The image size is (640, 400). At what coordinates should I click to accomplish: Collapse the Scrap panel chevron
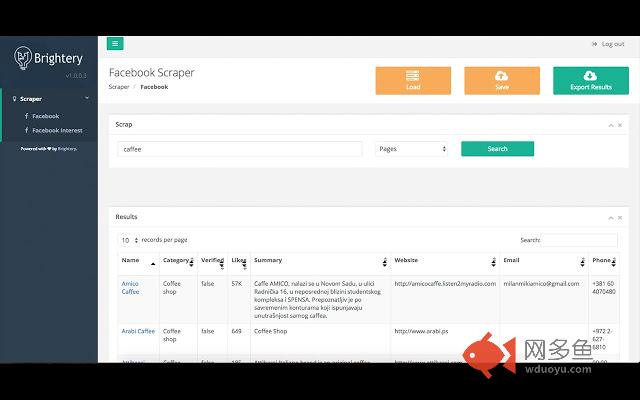click(611, 125)
